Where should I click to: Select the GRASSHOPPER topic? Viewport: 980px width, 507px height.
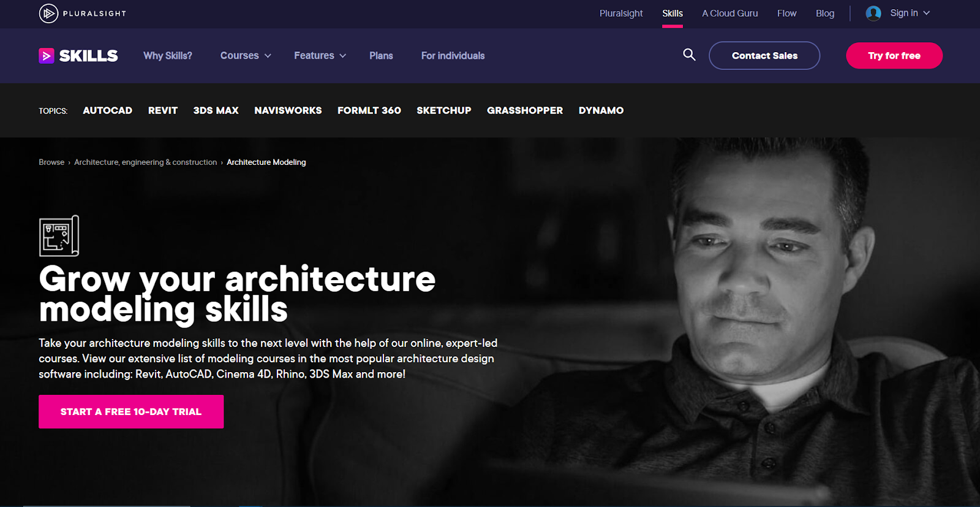pos(525,110)
